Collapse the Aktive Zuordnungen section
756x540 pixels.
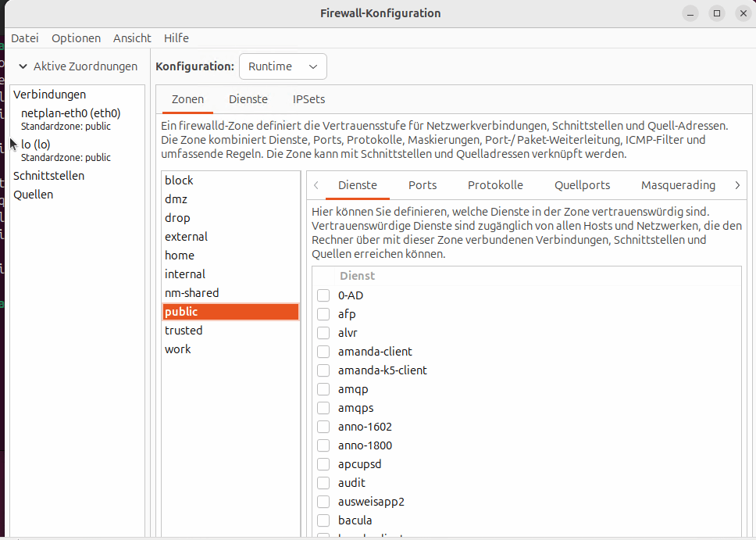pyautogui.click(x=23, y=67)
